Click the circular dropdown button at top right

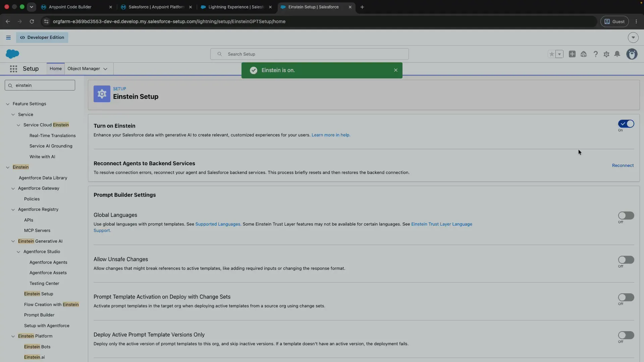(633, 38)
